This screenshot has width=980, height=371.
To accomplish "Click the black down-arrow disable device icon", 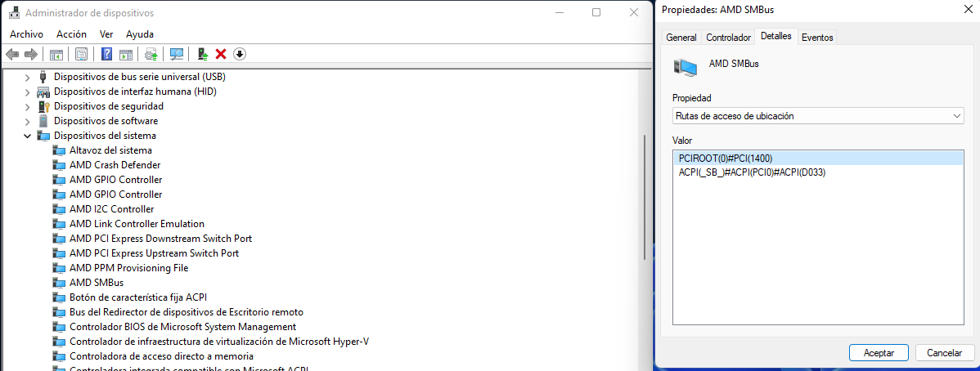I will [x=240, y=54].
